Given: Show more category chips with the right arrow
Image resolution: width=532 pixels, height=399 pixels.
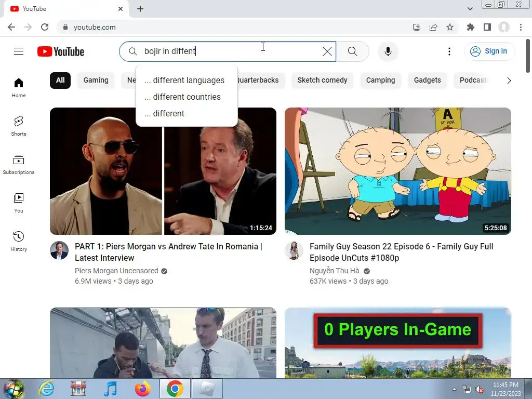Looking at the screenshot, I should pos(509,81).
